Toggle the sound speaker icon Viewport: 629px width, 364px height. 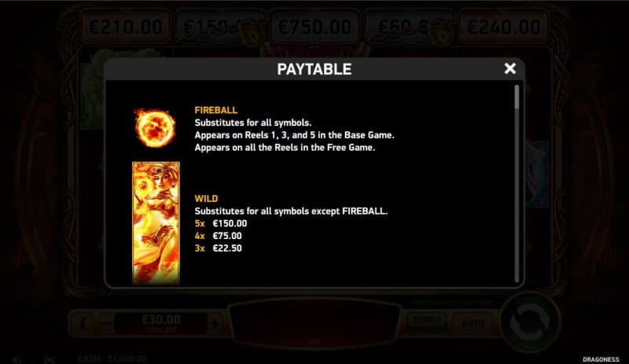coord(17,359)
